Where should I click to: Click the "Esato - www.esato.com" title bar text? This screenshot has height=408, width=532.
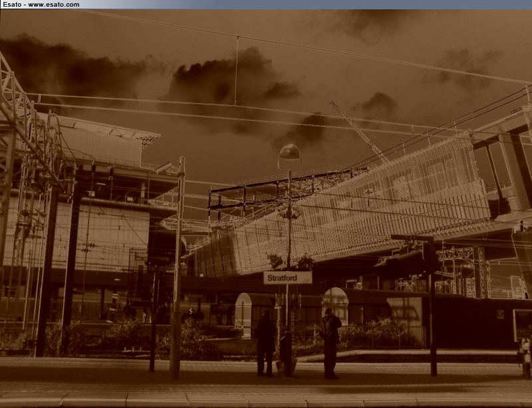pos(41,5)
